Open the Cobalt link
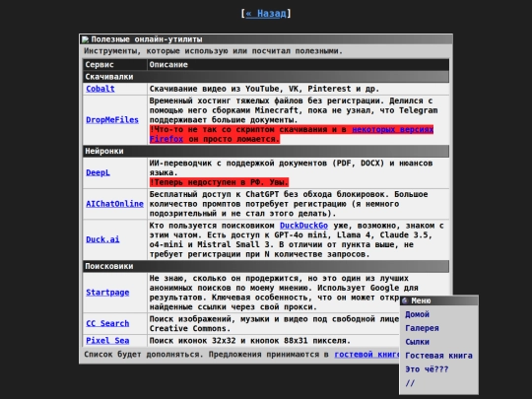Screen dimensions: 532x399 click(100, 89)
